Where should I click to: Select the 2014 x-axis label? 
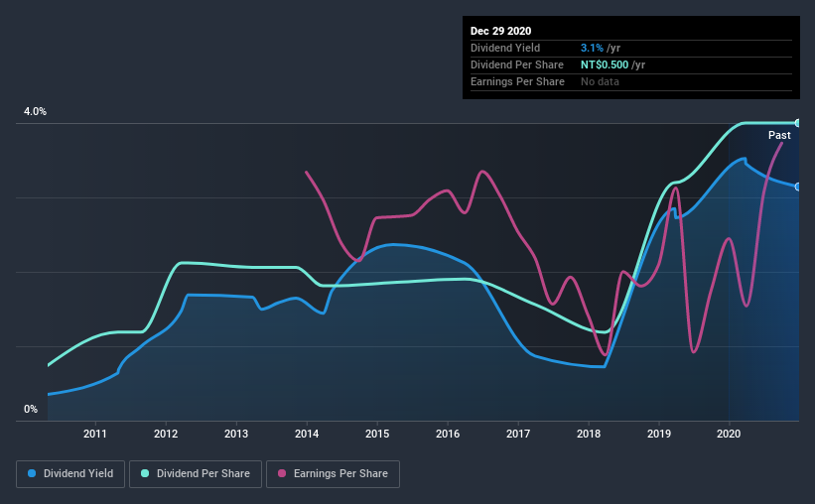[307, 434]
